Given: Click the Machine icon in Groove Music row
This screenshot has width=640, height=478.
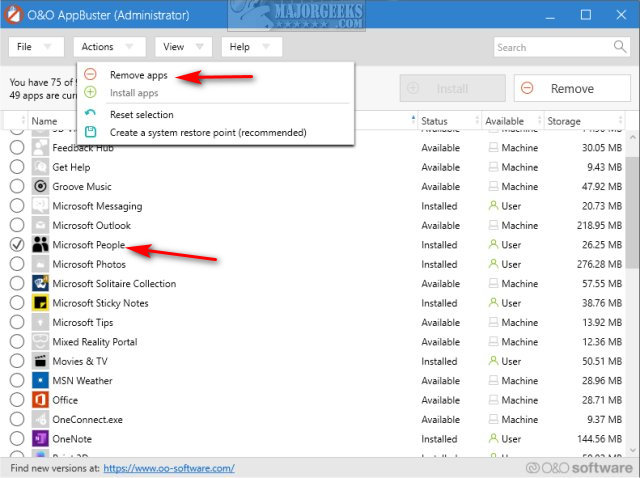Looking at the screenshot, I should click(x=493, y=187).
